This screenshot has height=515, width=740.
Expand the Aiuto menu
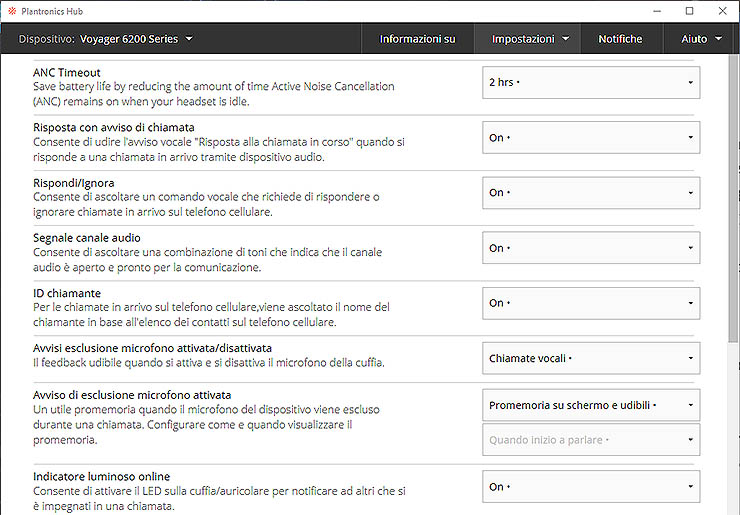tap(701, 39)
